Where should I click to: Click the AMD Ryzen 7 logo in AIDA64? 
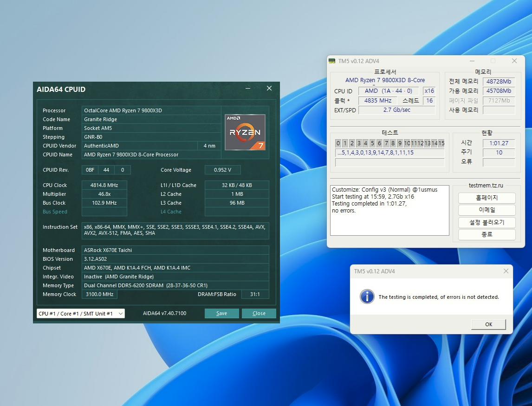click(x=245, y=132)
